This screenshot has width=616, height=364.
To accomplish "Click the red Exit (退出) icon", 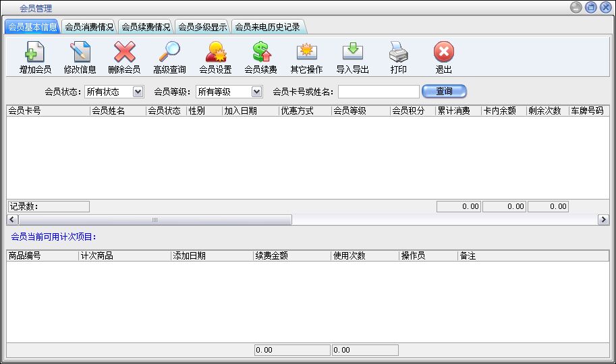I will pos(443,53).
